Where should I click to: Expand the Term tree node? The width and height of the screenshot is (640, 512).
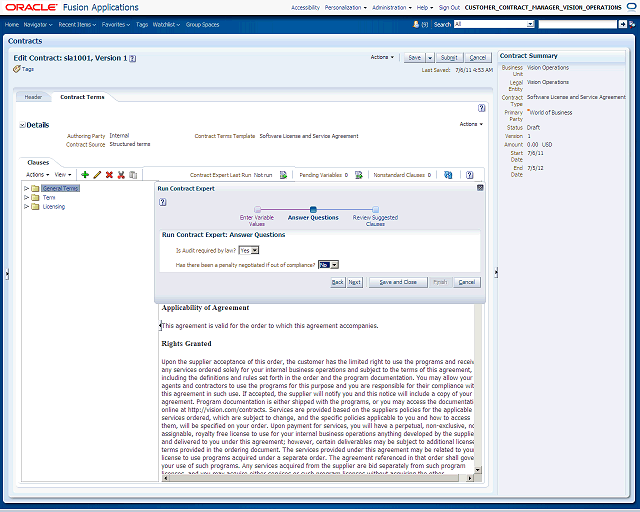click(27, 198)
